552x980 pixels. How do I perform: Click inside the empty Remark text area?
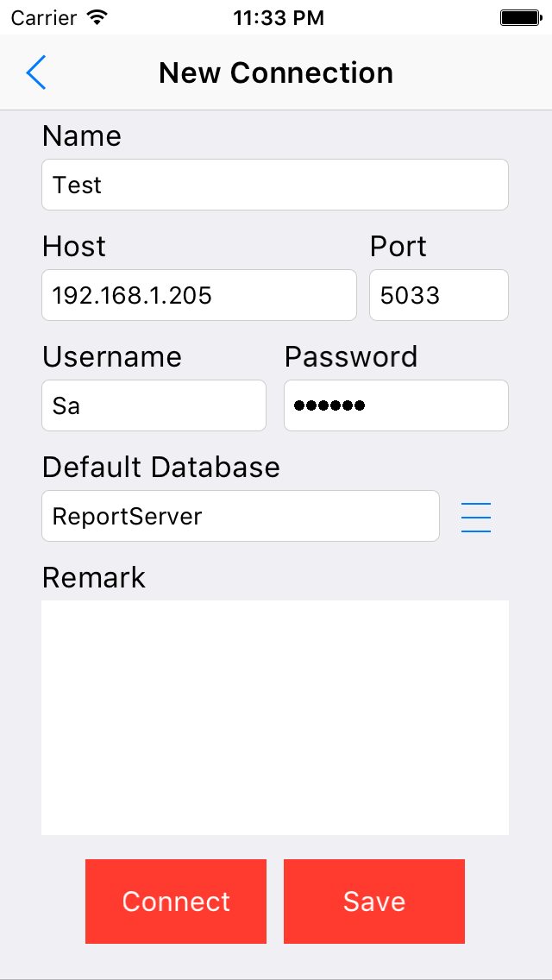click(x=274, y=716)
